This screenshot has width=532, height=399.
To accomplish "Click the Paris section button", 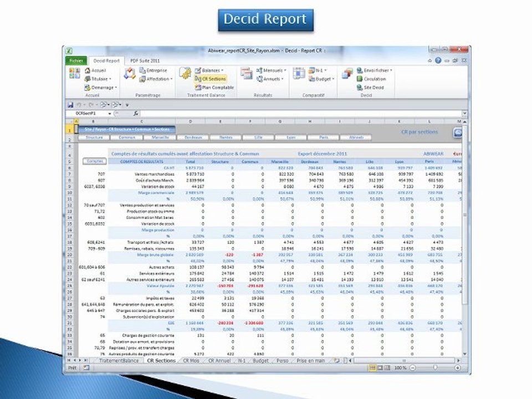I will 324,137.
